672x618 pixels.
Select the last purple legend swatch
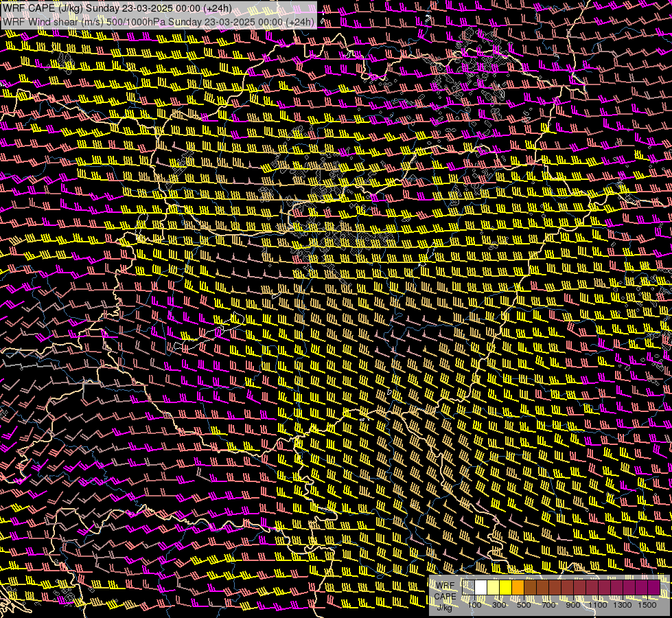pyautogui.click(x=654, y=587)
